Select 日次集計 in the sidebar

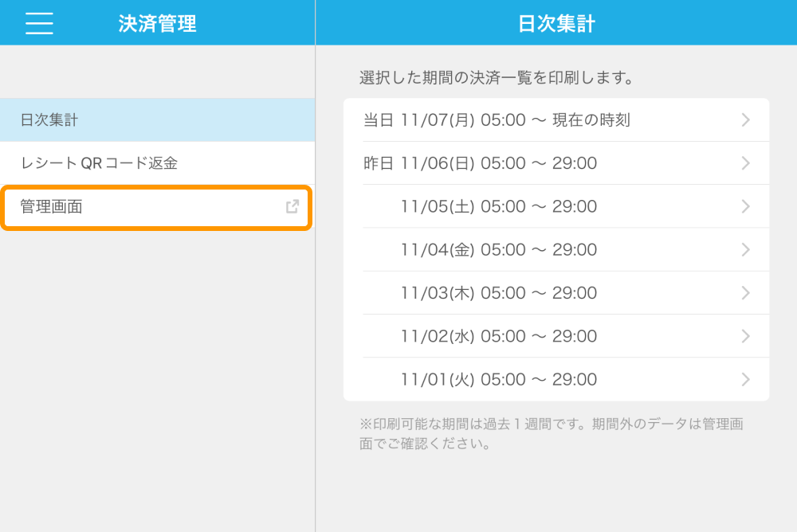click(x=157, y=120)
